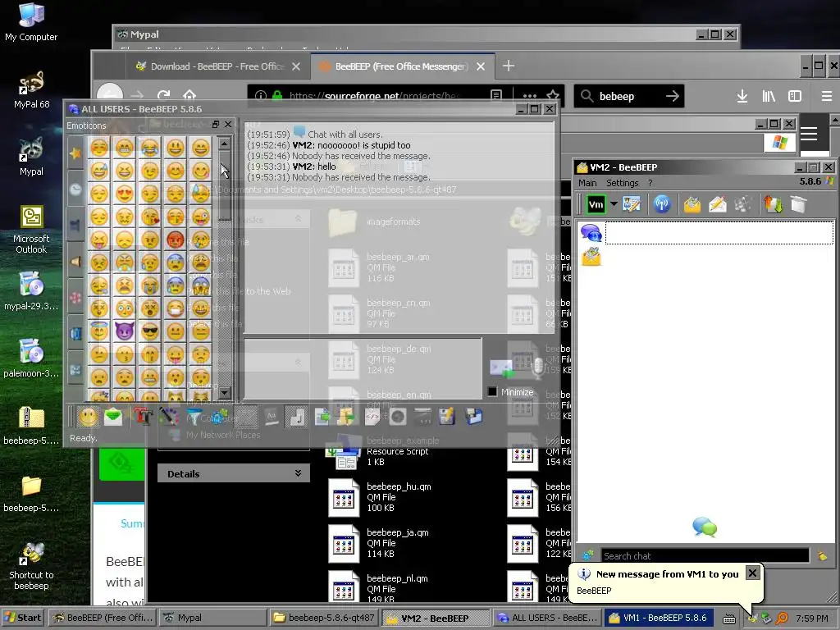Undock the Emoticons panel with float button
Image resolution: width=840 pixels, height=630 pixels.
pos(216,125)
